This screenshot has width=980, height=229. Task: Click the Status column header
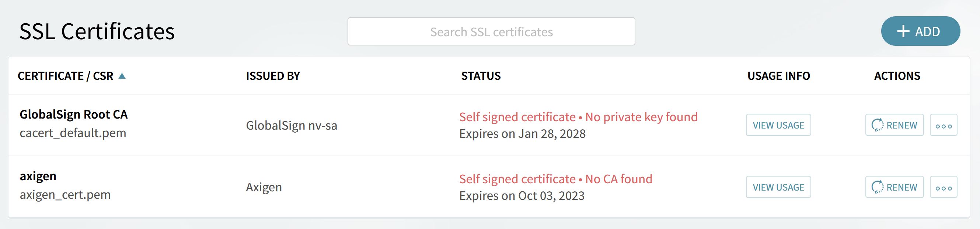pos(481,76)
